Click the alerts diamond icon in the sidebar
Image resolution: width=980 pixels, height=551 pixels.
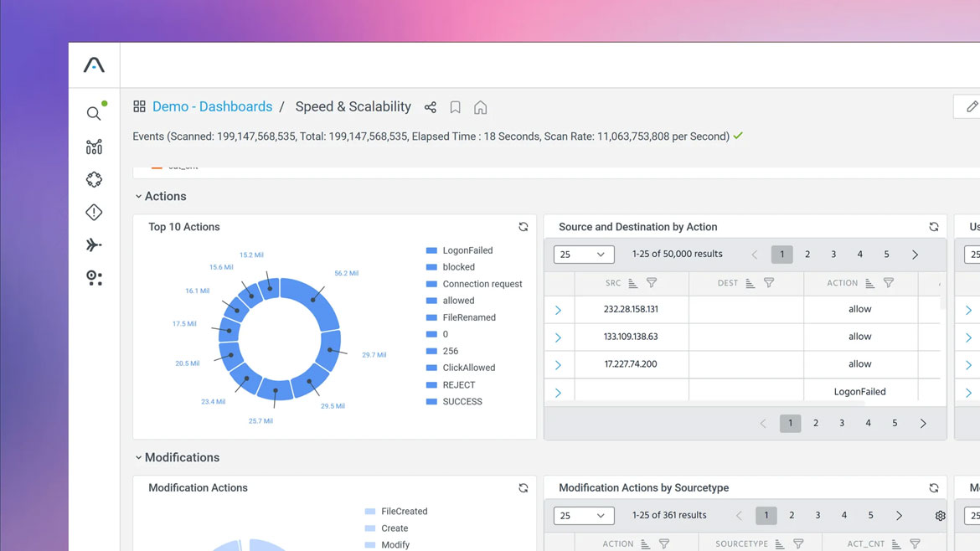(x=94, y=212)
